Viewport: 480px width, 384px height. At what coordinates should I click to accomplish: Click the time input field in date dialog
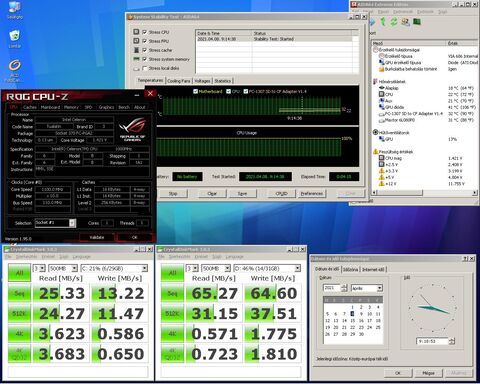432,341
